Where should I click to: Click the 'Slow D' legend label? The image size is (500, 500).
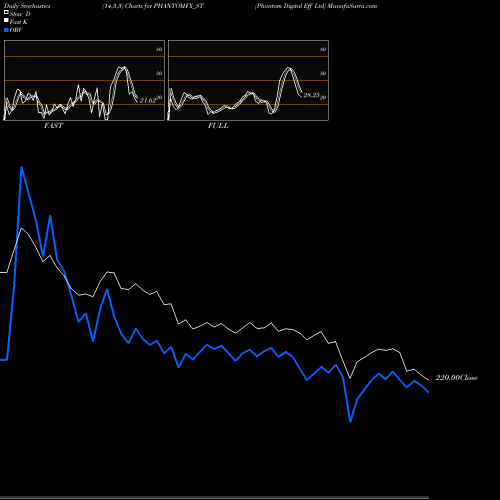(20, 14)
